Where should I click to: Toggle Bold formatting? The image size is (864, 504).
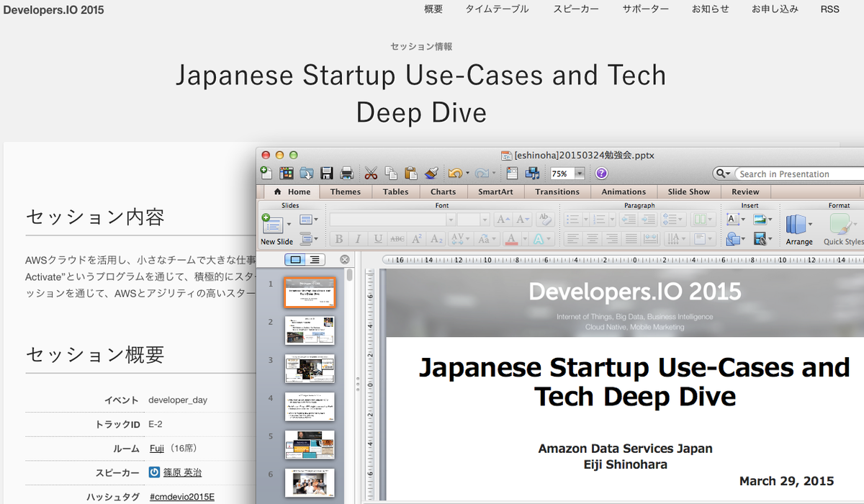[x=338, y=239]
